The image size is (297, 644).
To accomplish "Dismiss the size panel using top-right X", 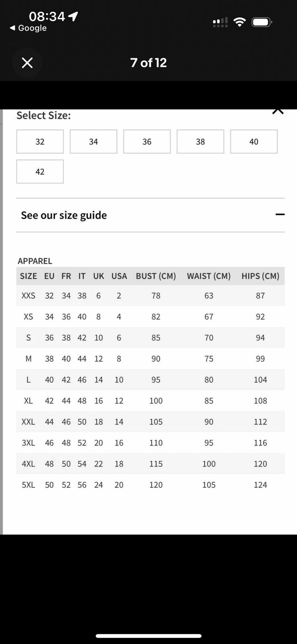I will coord(278,111).
